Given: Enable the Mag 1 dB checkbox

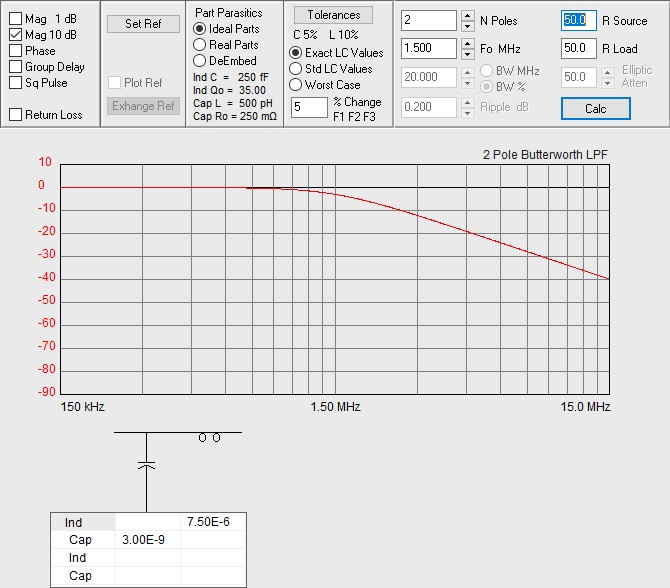Looking at the screenshot, I should click(15, 18).
